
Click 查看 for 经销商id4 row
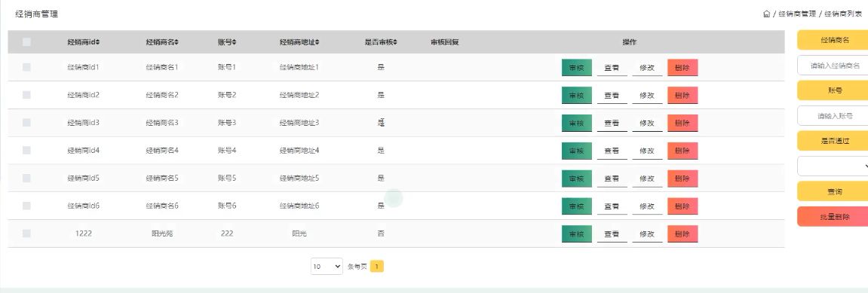click(612, 151)
